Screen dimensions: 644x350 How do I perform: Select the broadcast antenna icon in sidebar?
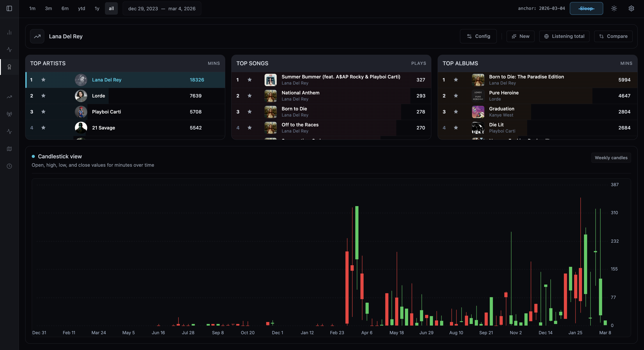[9, 114]
